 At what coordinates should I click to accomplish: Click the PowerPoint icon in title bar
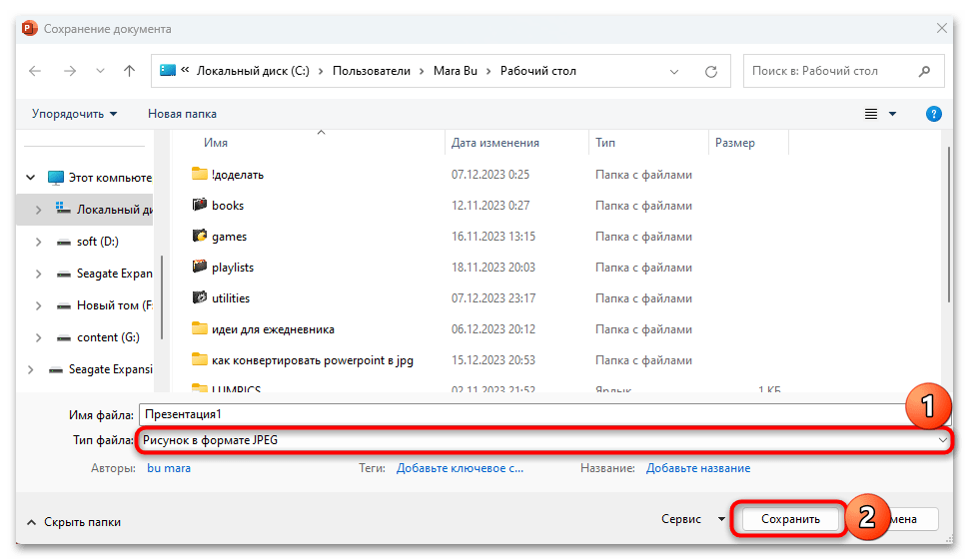click(30, 28)
